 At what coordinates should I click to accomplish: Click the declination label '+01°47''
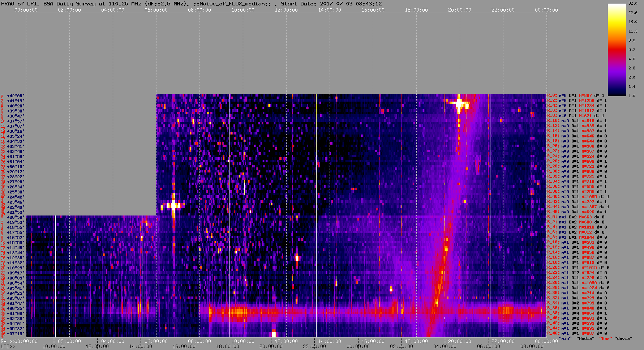click(x=16, y=303)
